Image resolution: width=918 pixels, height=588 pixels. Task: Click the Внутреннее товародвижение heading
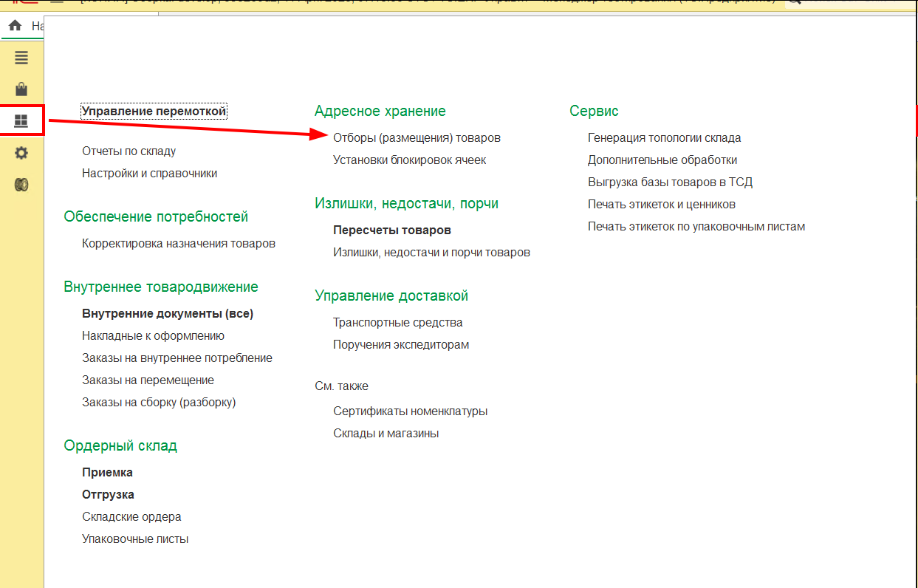pos(161,287)
